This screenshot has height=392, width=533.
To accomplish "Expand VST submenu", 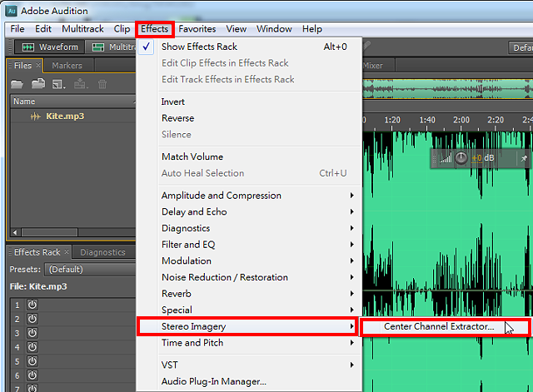I will point(249,365).
